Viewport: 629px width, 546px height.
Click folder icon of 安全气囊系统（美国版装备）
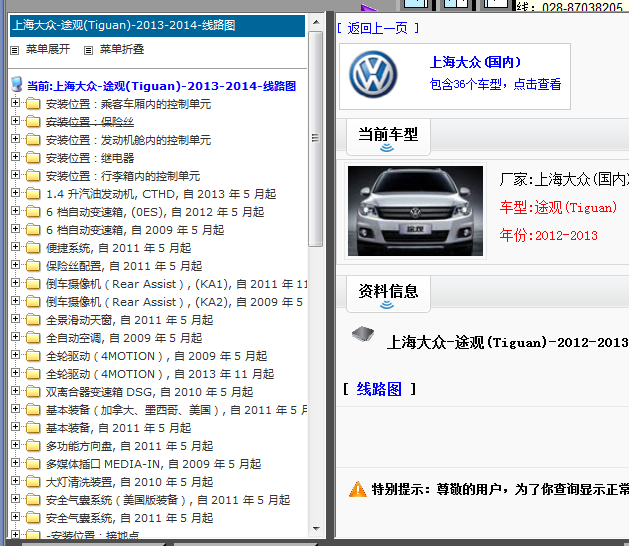(x=33, y=500)
